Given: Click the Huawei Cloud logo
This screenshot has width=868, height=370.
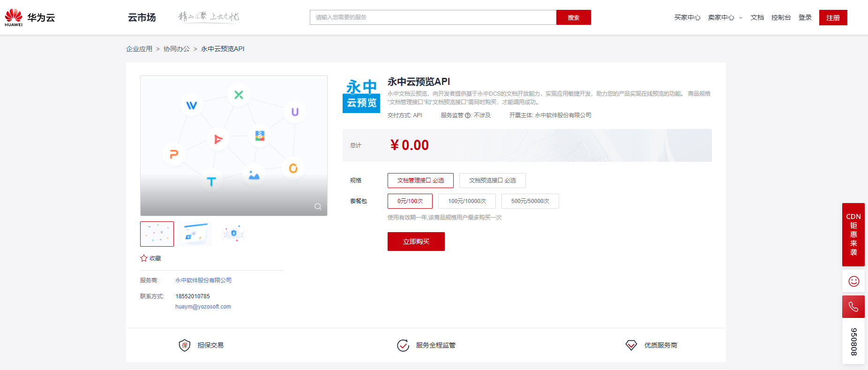Looking at the screenshot, I should [x=30, y=17].
